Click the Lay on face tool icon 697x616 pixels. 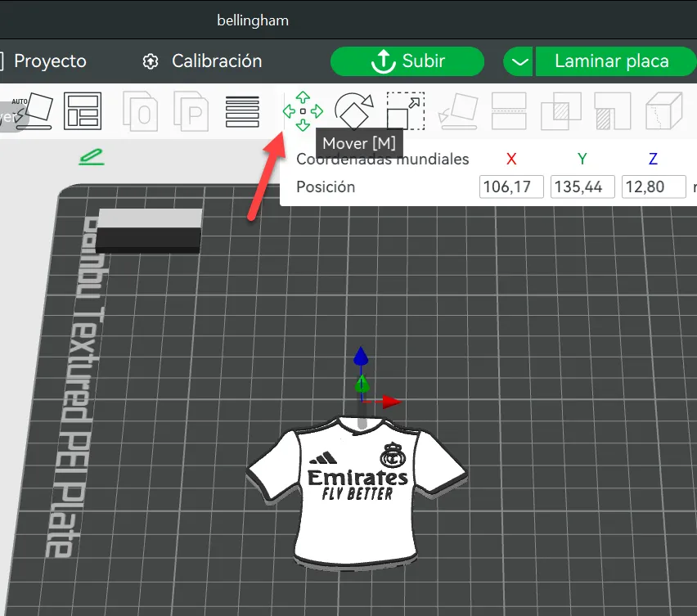coord(459,111)
